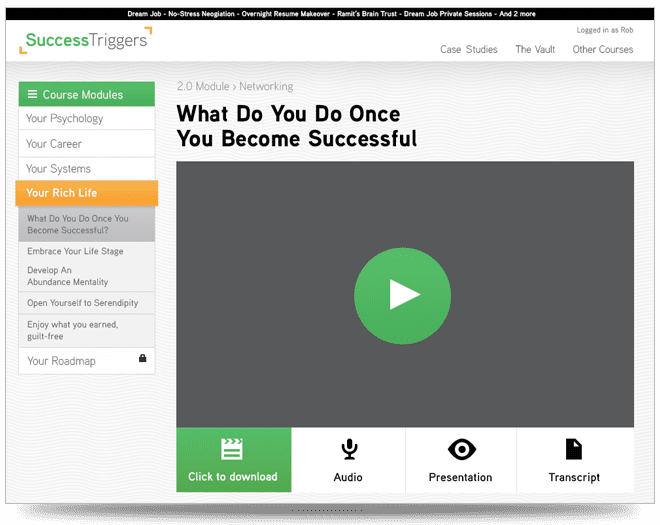Click the document Transcript icon
Image resolution: width=660 pixels, height=525 pixels.
tap(574, 449)
